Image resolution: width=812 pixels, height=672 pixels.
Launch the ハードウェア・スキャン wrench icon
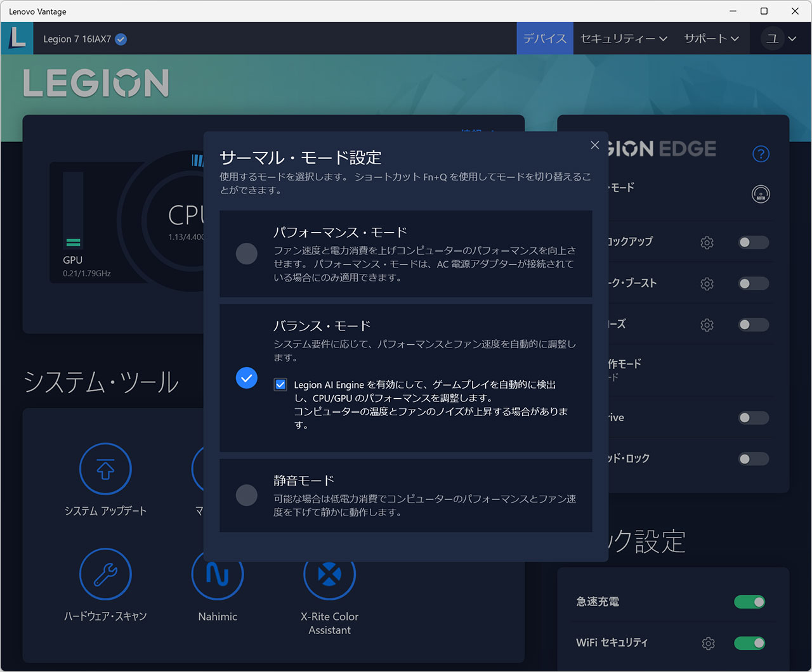[105, 574]
